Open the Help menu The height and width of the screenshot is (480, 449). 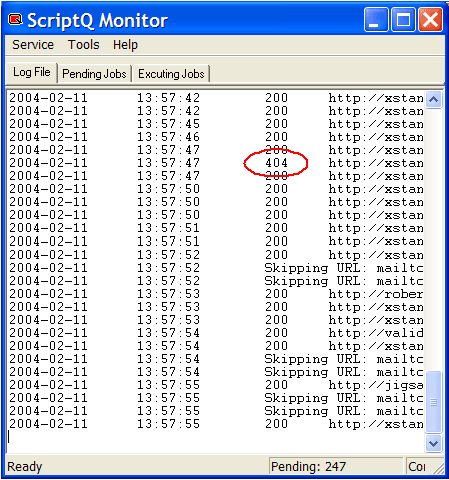tap(125, 45)
